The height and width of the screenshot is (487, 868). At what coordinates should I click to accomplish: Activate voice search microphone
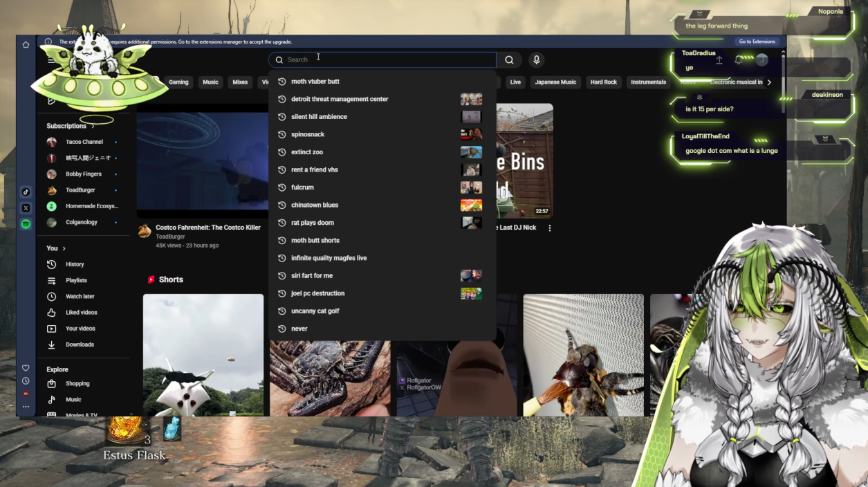[x=536, y=60]
